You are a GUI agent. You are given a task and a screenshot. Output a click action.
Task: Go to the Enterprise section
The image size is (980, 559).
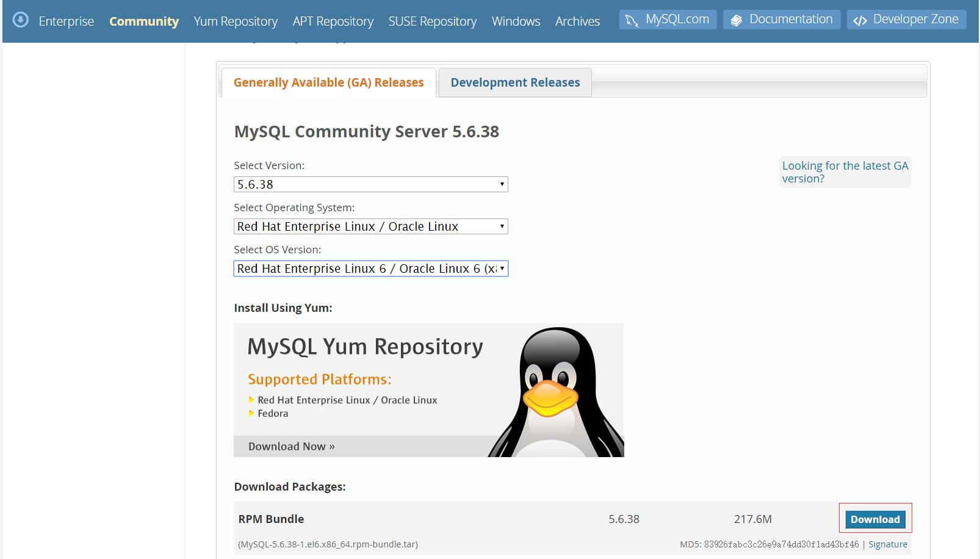click(66, 21)
